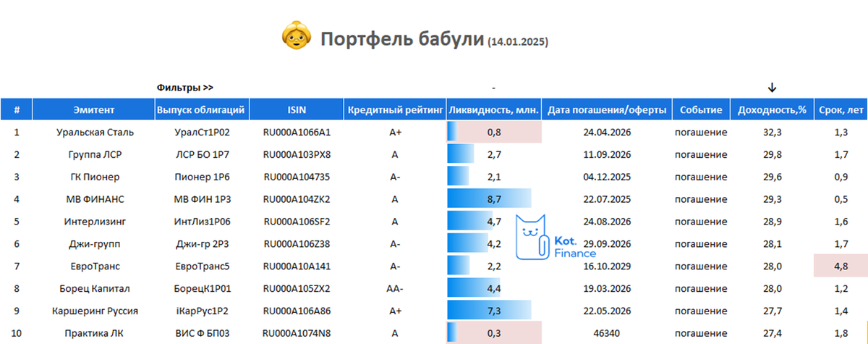Click maturity date 22.07.2025
Image resolution: width=868 pixels, height=344 pixels.
[606, 199]
